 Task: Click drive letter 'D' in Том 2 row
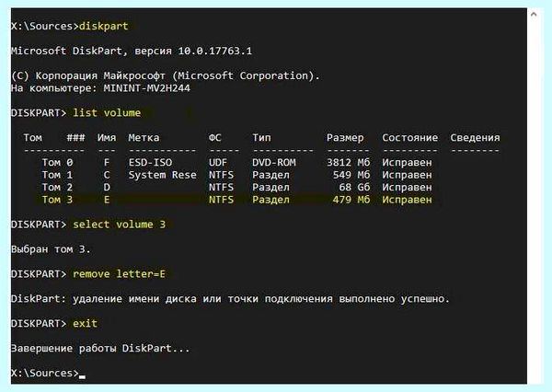pyautogui.click(x=107, y=188)
